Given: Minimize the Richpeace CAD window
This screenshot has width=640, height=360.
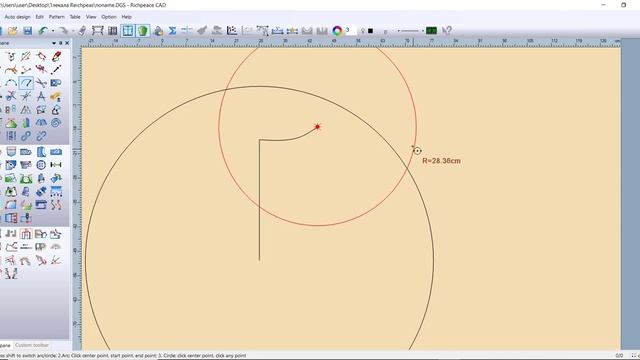Looking at the screenshot, I should [604, 5].
